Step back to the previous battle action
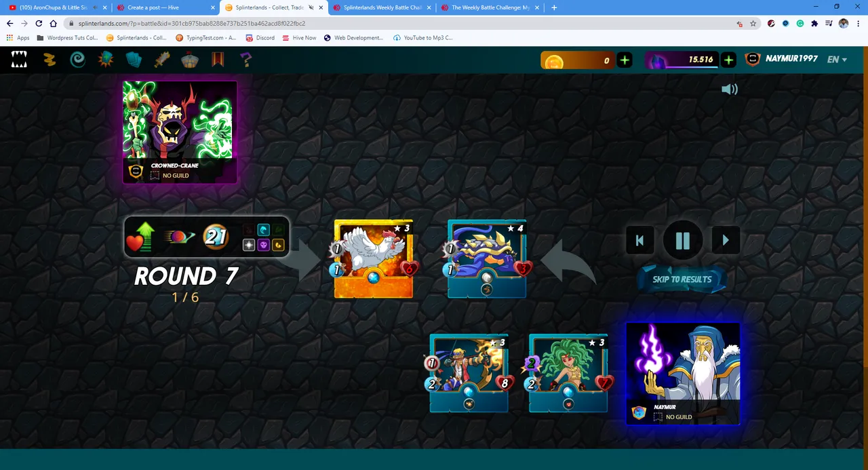 coord(639,240)
